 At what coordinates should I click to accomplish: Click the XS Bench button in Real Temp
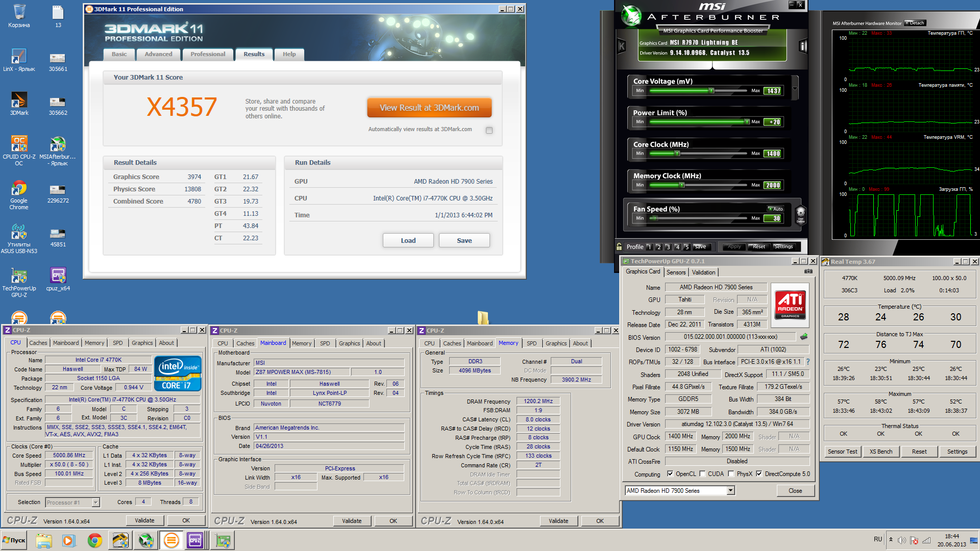click(880, 452)
